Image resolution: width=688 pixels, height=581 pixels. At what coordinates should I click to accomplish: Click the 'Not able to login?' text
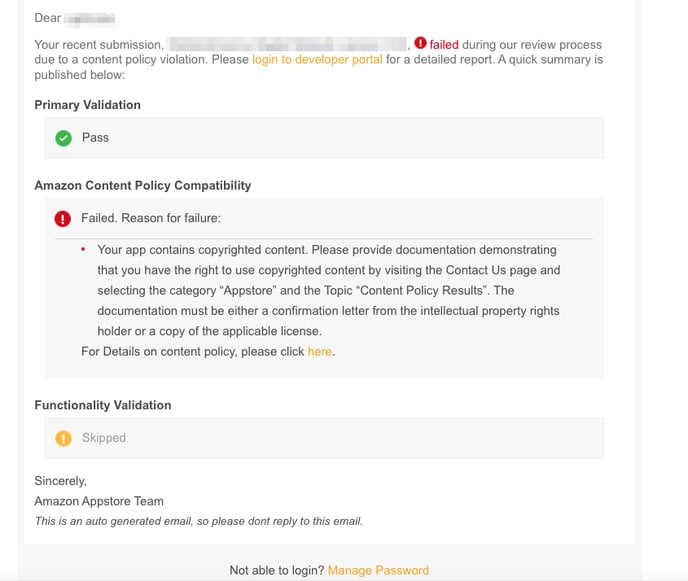coord(276,570)
